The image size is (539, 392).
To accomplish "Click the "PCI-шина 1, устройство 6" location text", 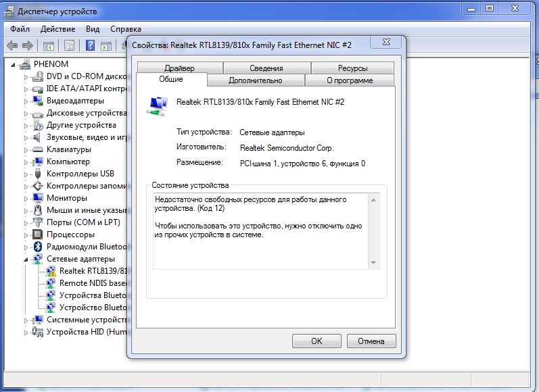I will [283, 164].
